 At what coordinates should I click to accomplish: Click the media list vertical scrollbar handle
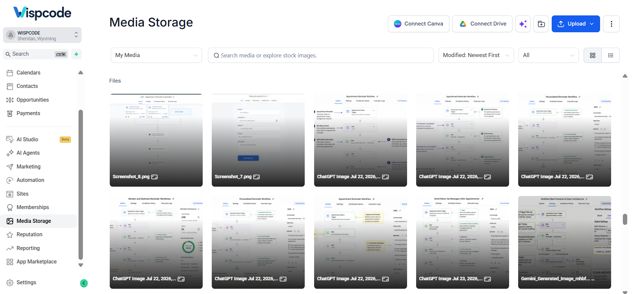pos(625,219)
